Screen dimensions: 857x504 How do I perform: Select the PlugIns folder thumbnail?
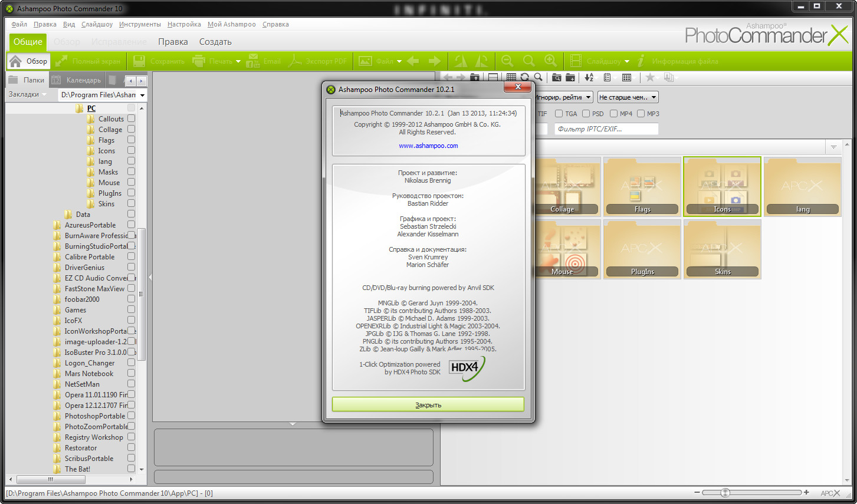642,249
